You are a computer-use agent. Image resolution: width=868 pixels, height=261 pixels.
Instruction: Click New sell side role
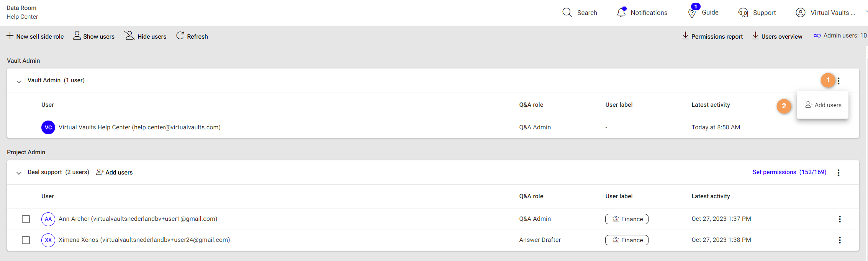pos(35,36)
